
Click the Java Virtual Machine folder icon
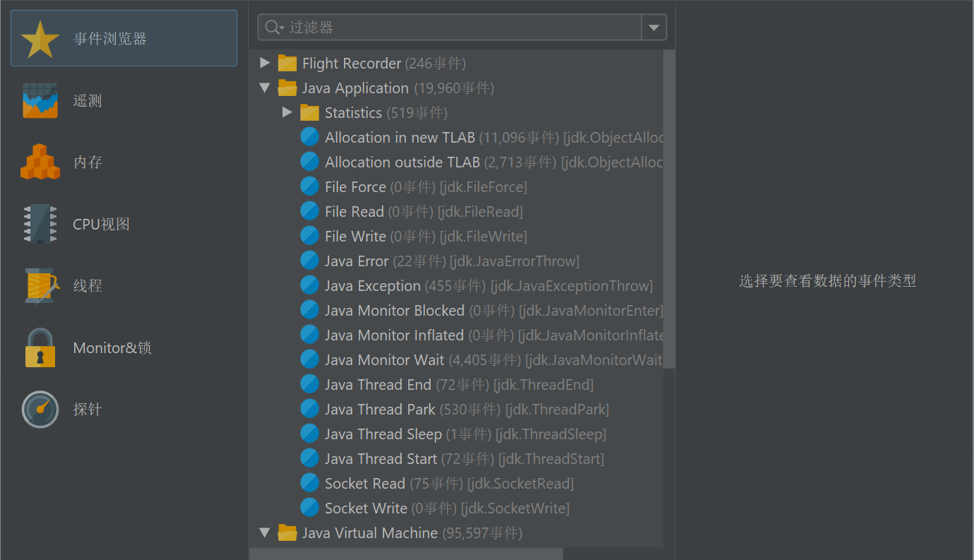pyautogui.click(x=287, y=532)
